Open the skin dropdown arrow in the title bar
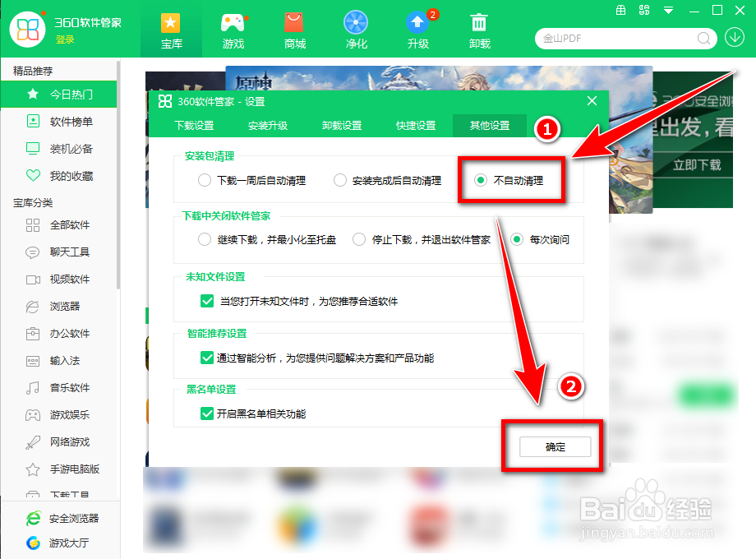Image resolution: width=756 pixels, height=559 pixels. tap(666, 11)
